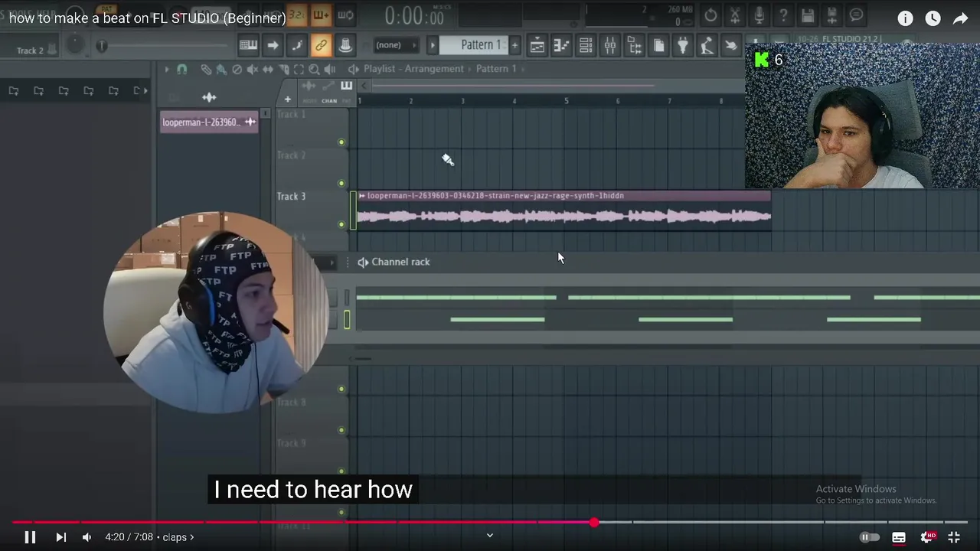Click the undo history circular arrow icon
This screenshot has width=980, height=551.
click(x=710, y=15)
